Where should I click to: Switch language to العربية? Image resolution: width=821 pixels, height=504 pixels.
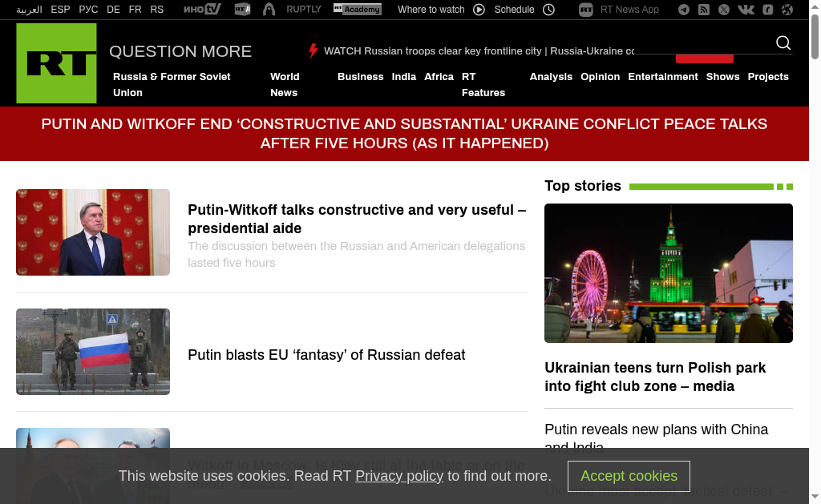click(x=29, y=10)
